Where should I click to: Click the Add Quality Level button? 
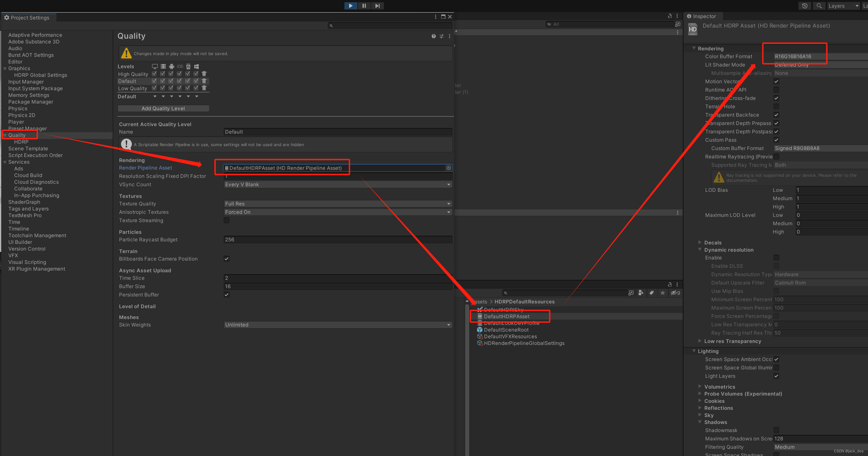point(163,108)
